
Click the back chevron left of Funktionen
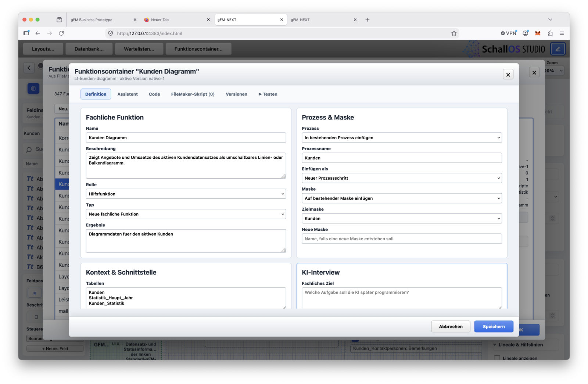click(29, 68)
